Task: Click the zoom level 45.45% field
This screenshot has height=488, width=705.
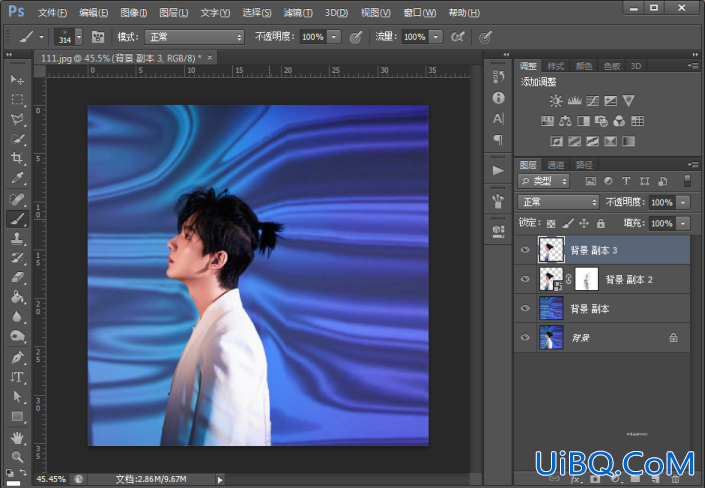Action: click(x=51, y=479)
